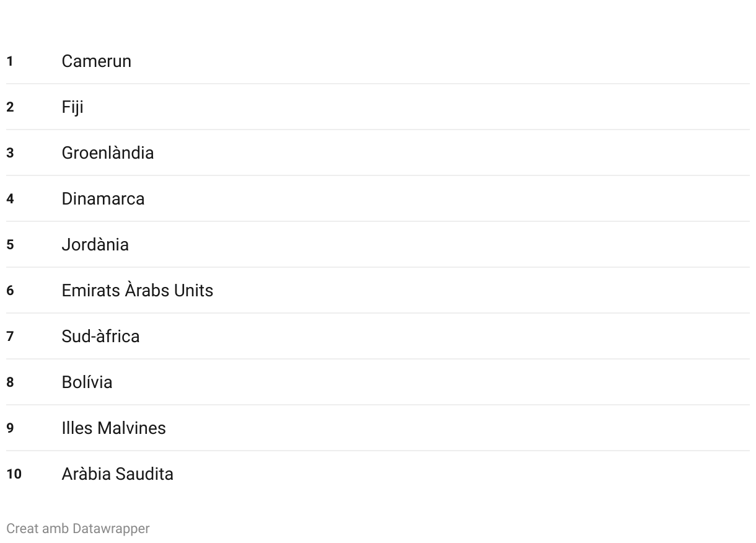Click rank number 6
Viewport: 756px width, 543px height.
(x=10, y=291)
